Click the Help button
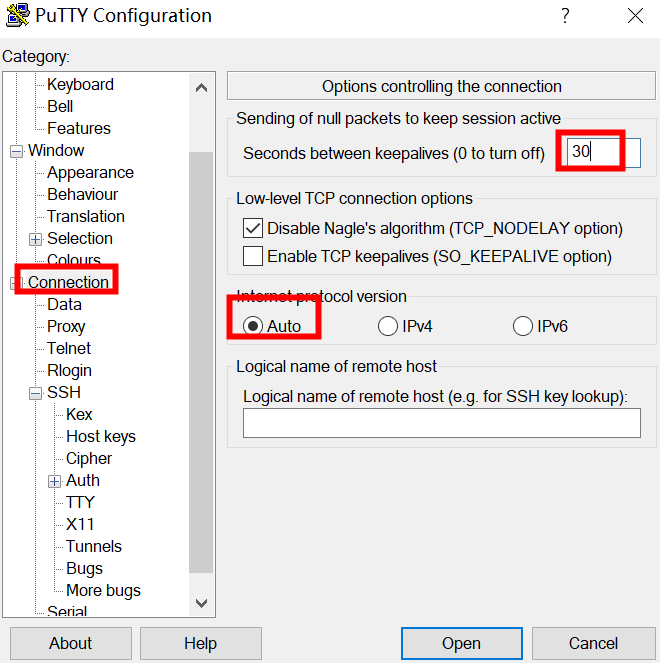The image size is (660, 663). click(200, 643)
